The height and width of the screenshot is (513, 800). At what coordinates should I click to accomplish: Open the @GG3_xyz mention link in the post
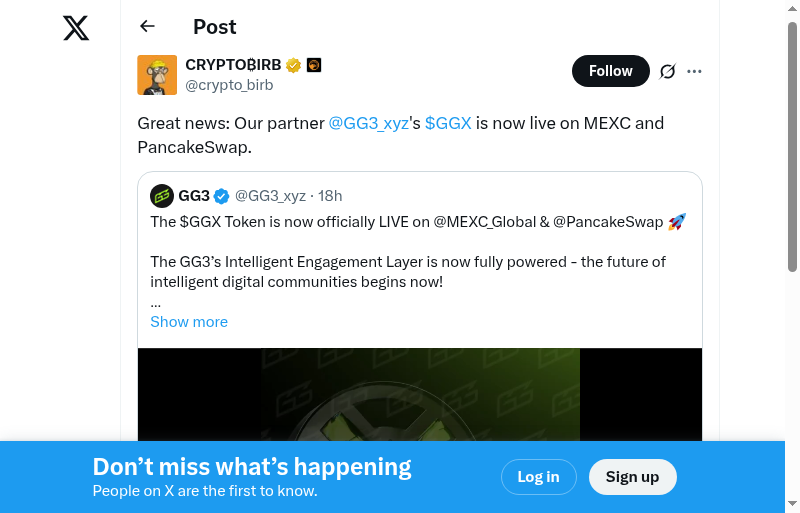tap(368, 123)
